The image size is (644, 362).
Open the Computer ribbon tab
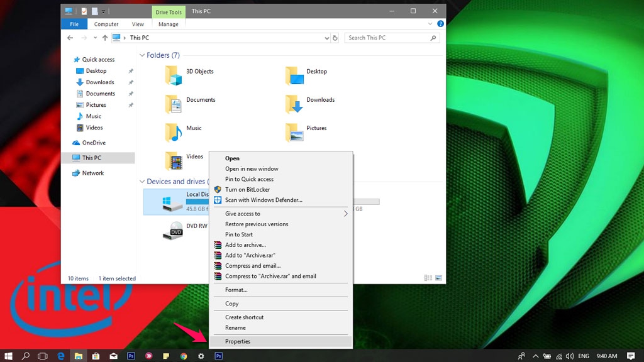coord(106,24)
